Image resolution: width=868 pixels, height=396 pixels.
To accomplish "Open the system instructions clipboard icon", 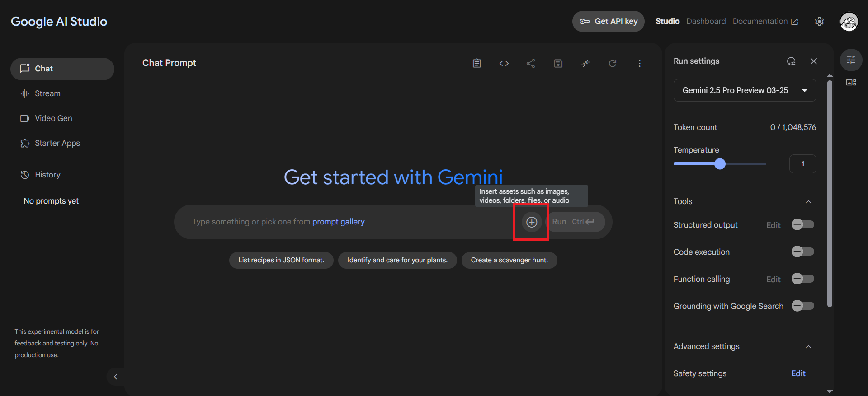I will [x=476, y=63].
